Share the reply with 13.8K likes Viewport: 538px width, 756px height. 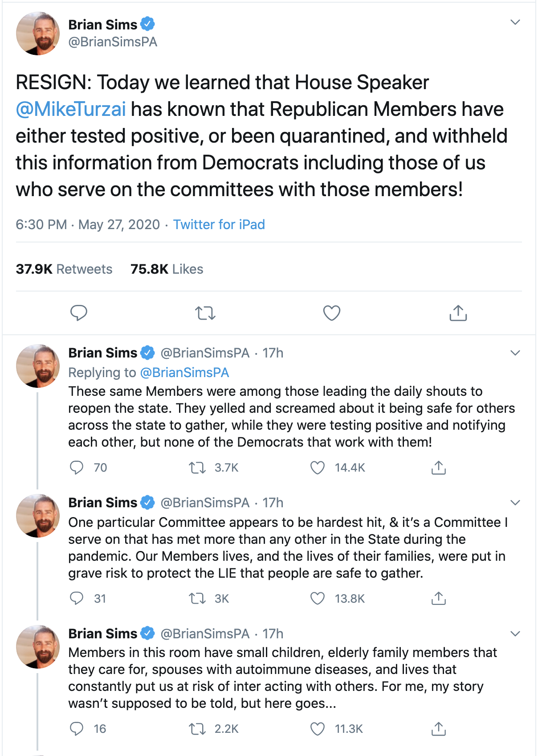438,598
